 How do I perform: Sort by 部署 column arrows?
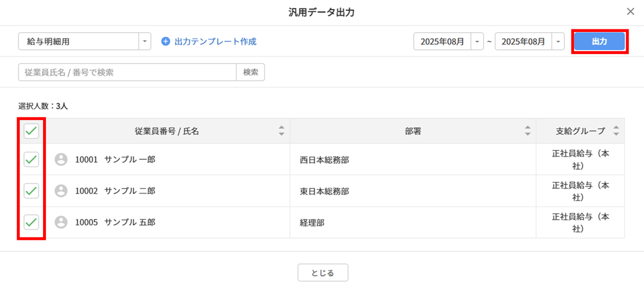(x=528, y=131)
